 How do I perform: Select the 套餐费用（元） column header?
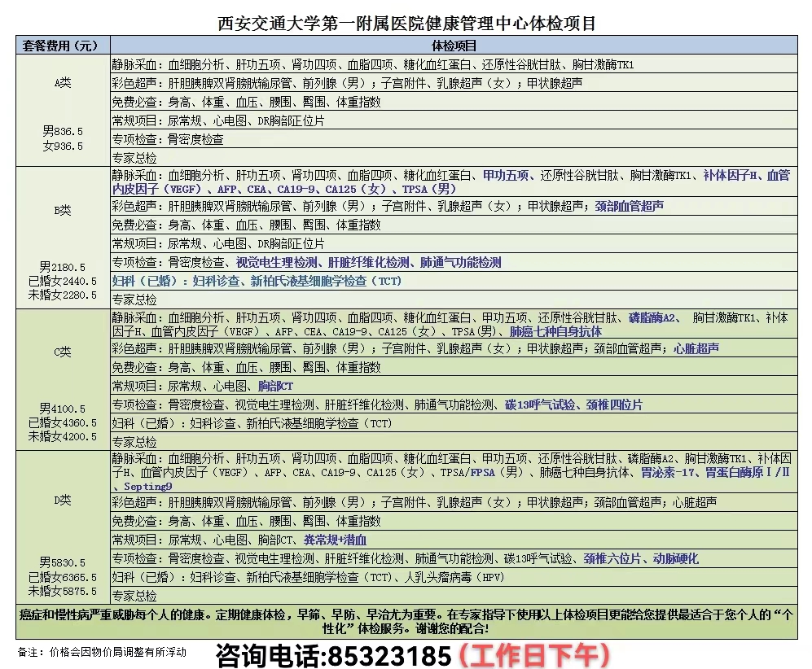[63, 46]
